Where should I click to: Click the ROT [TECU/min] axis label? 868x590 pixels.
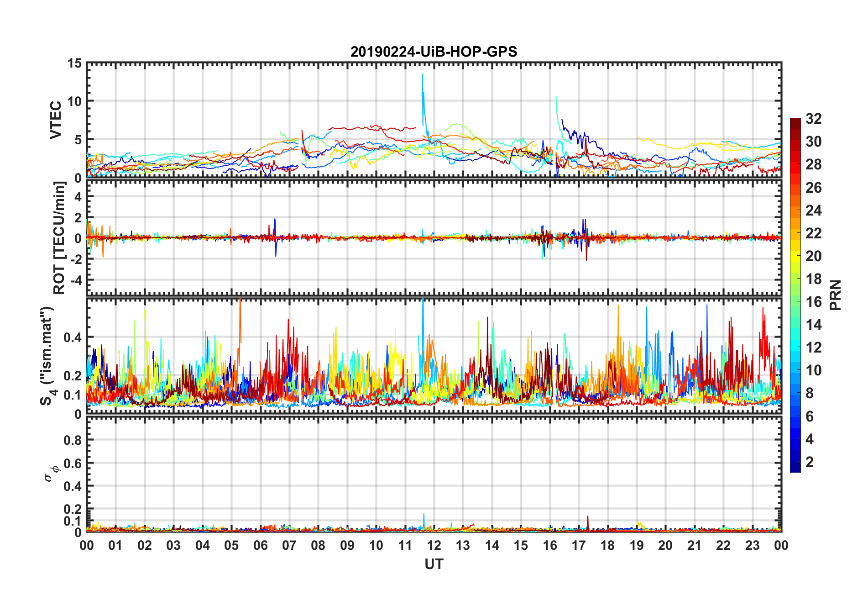point(59,238)
